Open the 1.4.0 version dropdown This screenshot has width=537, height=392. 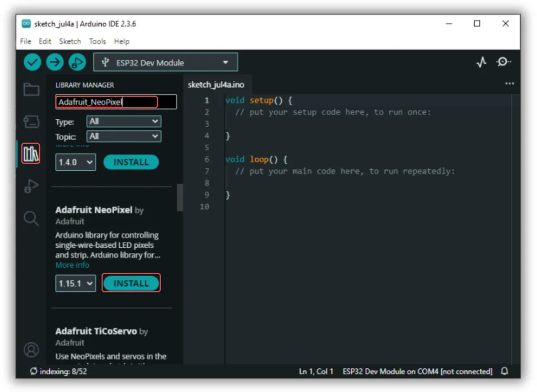pyautogui.click(x=76, y=162)
